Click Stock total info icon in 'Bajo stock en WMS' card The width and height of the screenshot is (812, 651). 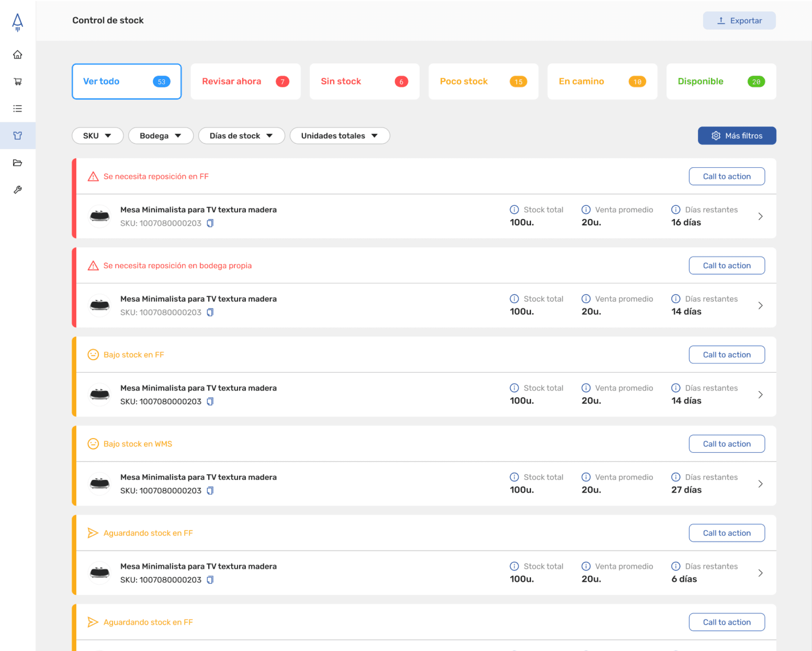pyautogui.click(x=514, y=477)
